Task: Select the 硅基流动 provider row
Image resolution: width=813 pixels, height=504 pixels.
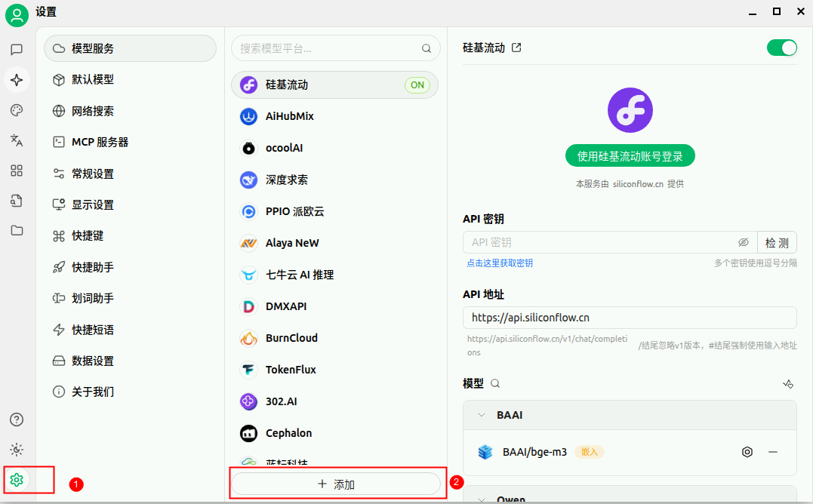Action: pyautogui.click(x=335, y=85)
